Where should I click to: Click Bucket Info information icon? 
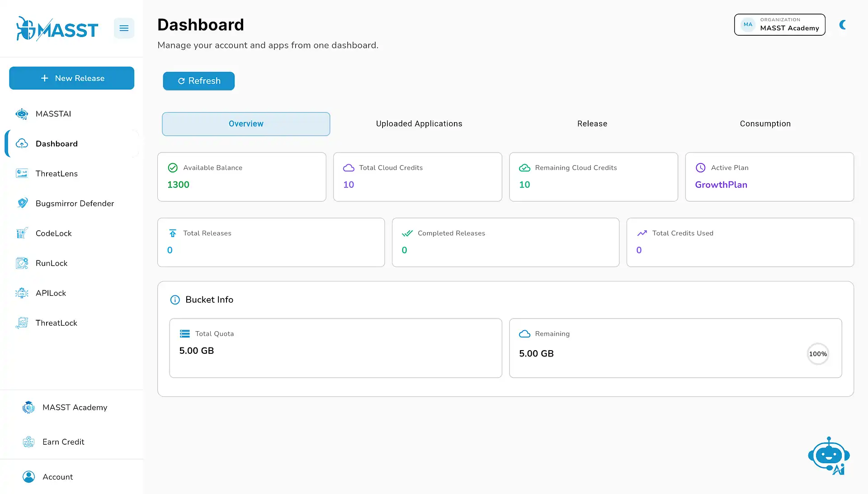point(175,300)
